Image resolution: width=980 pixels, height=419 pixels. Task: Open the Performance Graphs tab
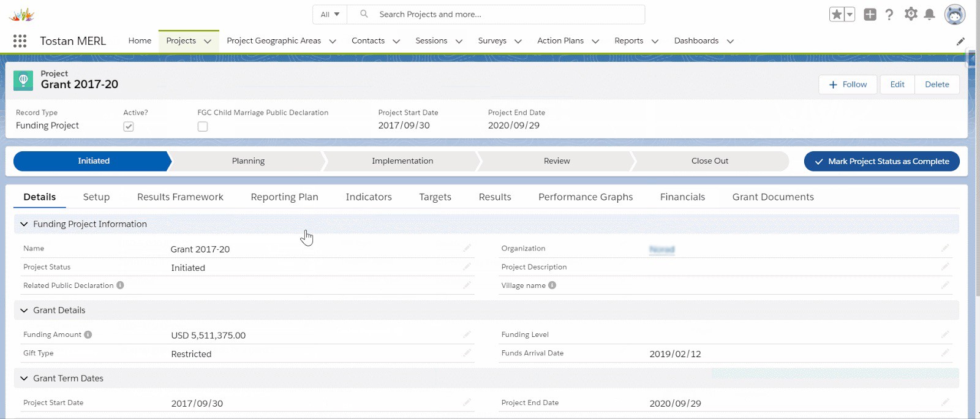pos(586,197)
